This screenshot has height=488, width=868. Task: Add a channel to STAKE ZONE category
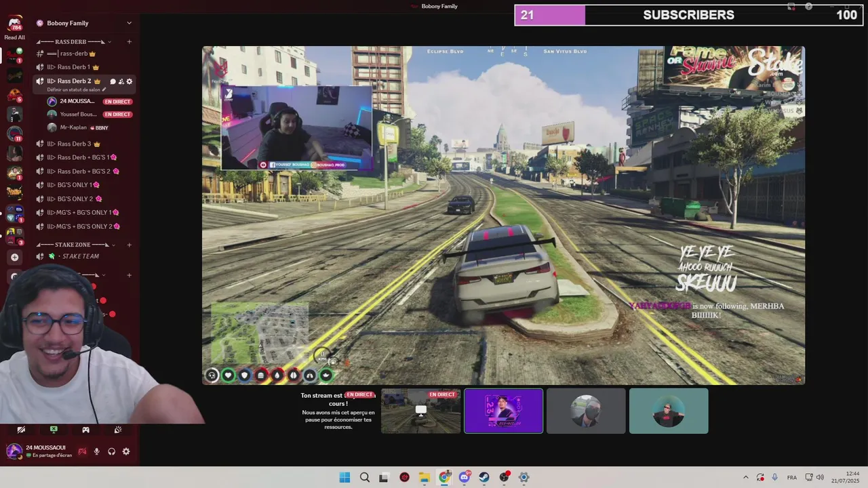pos(129,245)
